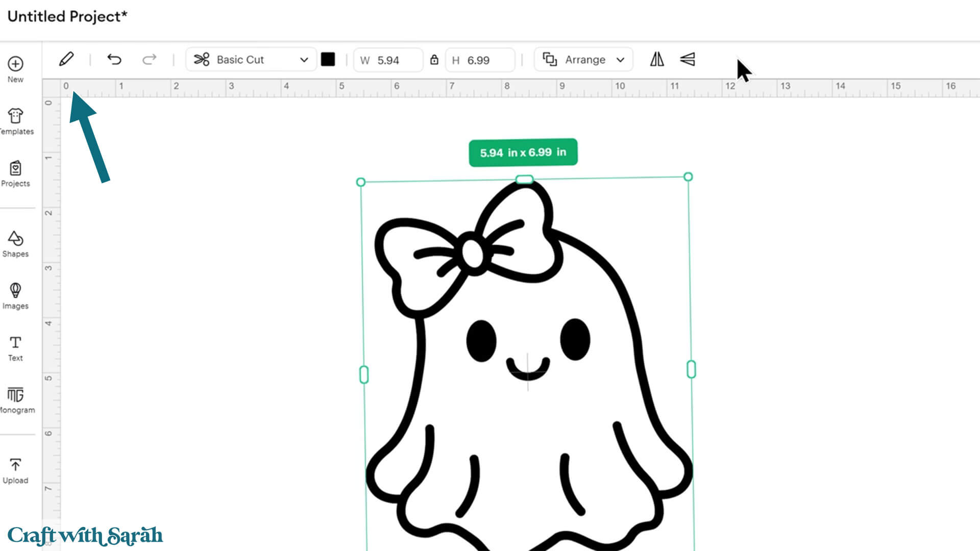Click the Untitled Project title
Viewport: 980px width, 551px height.
67,16
